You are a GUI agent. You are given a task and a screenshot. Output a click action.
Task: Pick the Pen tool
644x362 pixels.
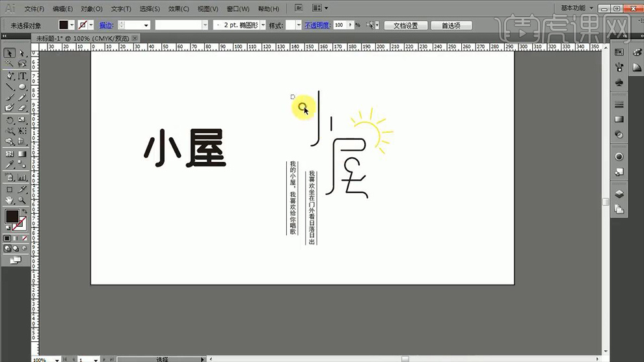coord(10,76)
